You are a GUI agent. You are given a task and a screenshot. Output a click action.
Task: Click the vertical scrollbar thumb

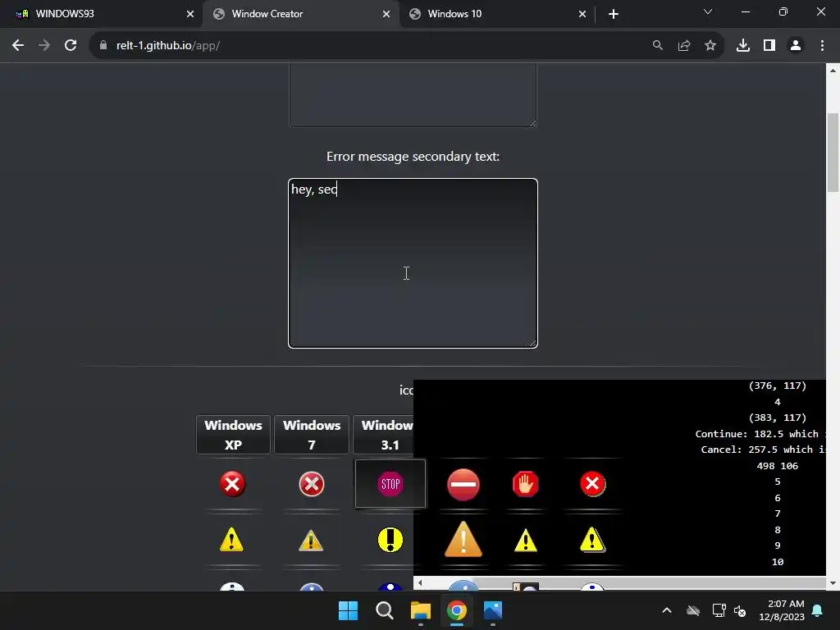pyautogui.click(x=833, y=152)
